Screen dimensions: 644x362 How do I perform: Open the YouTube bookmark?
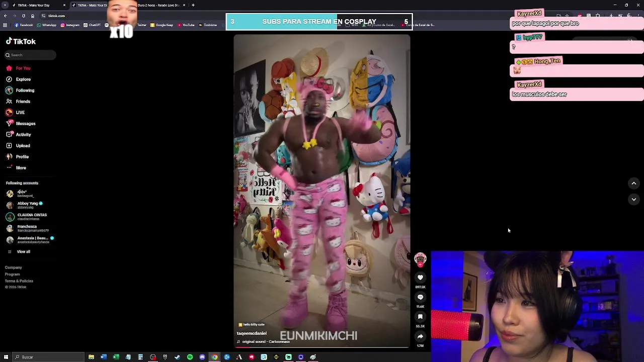[186, 25]
